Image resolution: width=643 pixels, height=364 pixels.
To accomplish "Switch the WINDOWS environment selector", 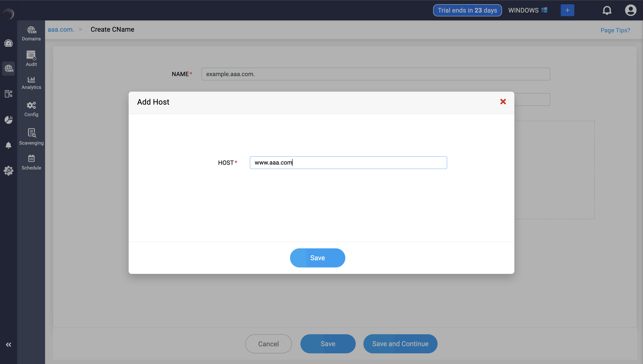I will pos(528,10).
